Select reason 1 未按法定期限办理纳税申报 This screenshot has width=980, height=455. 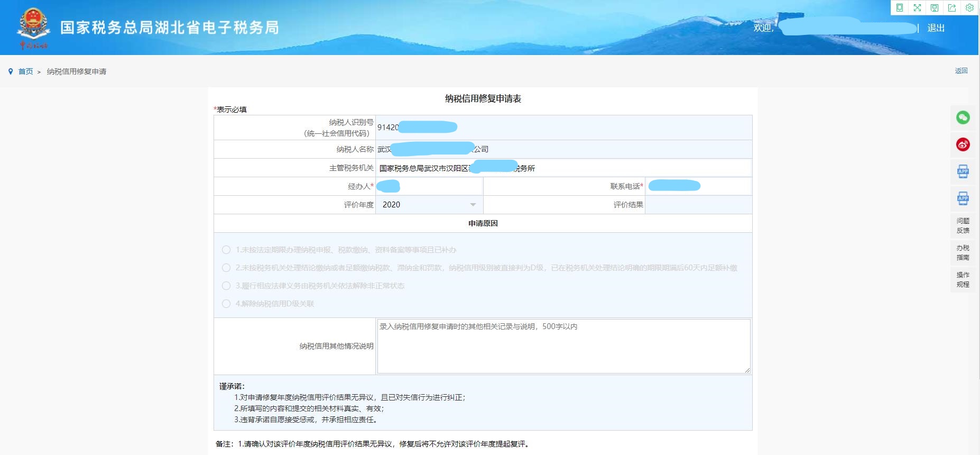coord(226,250)
